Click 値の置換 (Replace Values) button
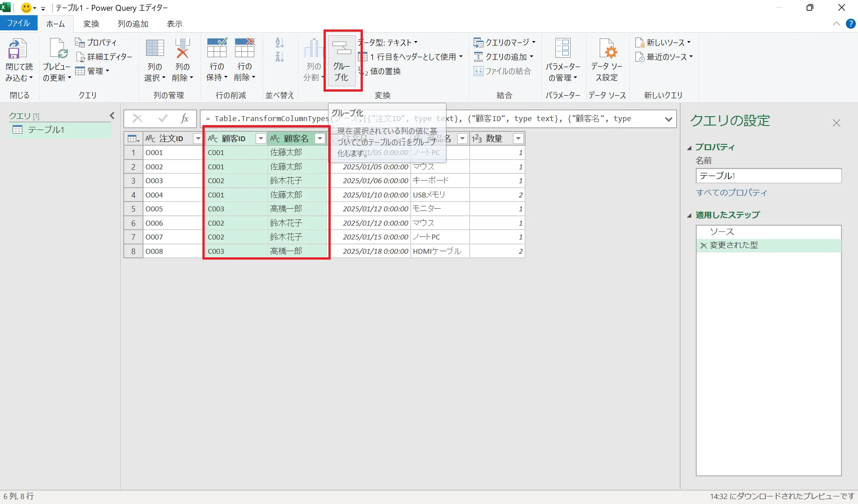Viewport: 858px width, 504px height. pyautogui.click(x=385, y=71)
